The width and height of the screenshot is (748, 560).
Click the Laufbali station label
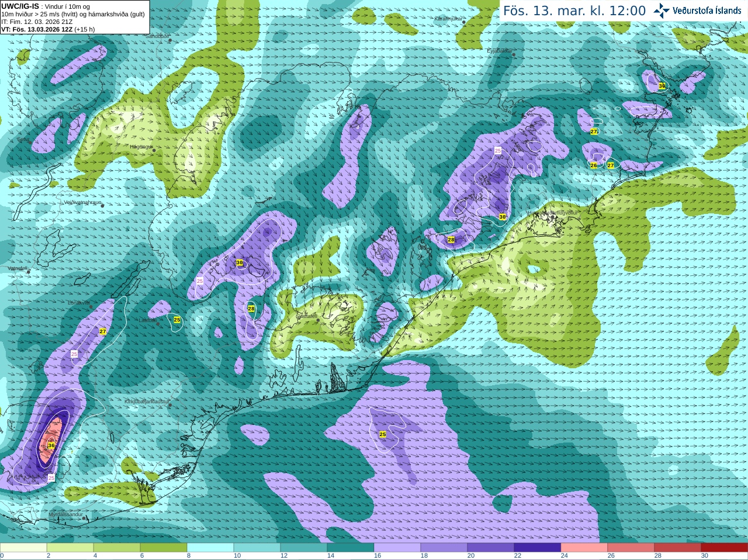tap(147, 320)
